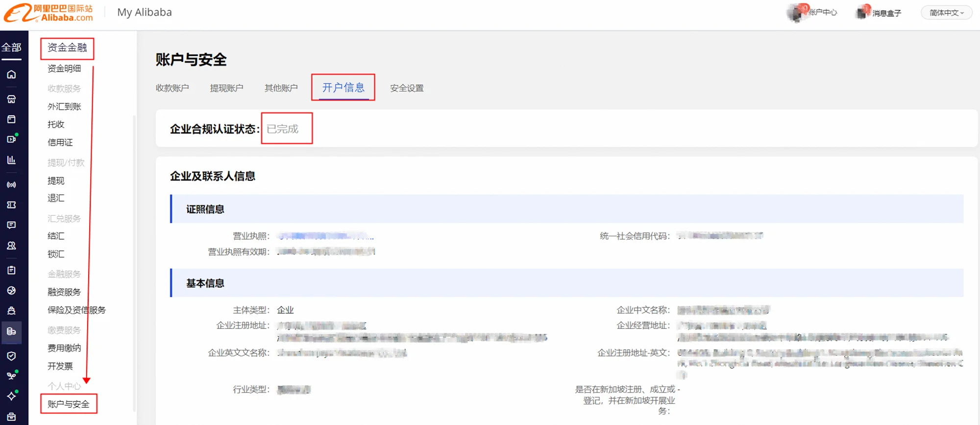
Task: Open the ticket coupon icon in the sidebar
Action: [x=11, y=205]
